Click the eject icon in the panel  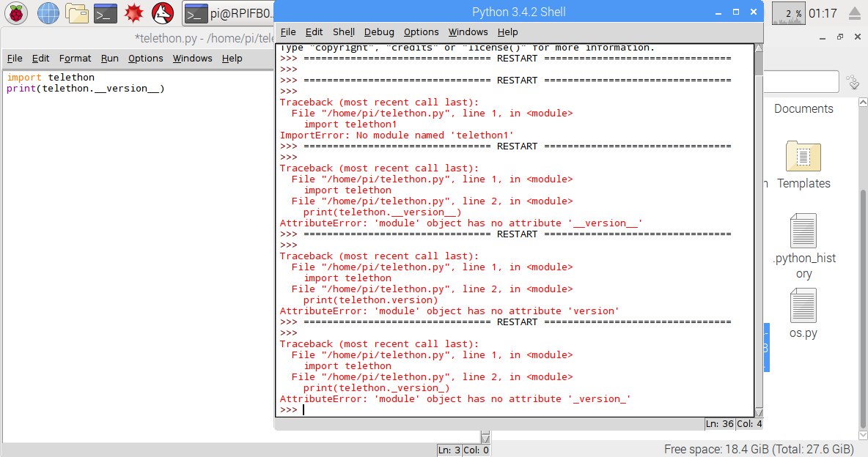pos(854,13)
